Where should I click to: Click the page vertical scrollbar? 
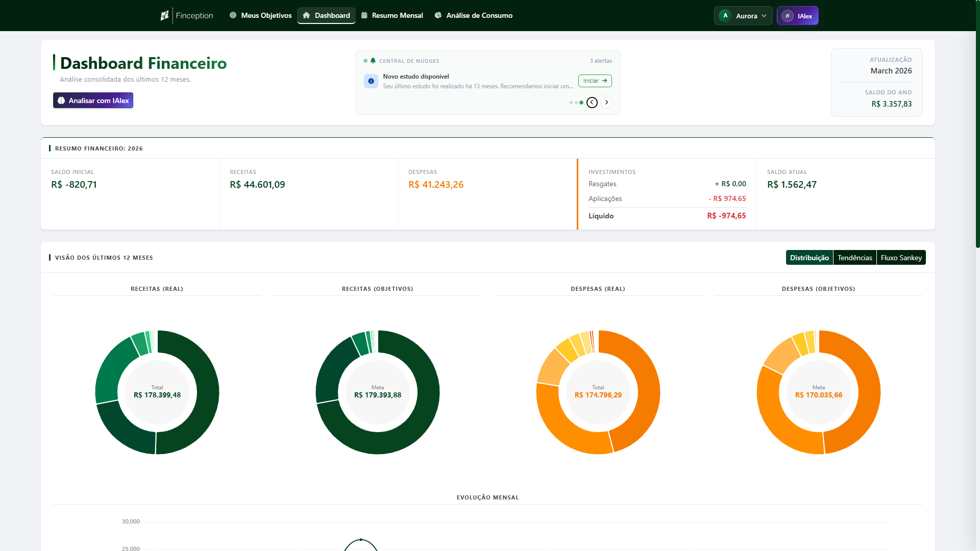(977, 124)
